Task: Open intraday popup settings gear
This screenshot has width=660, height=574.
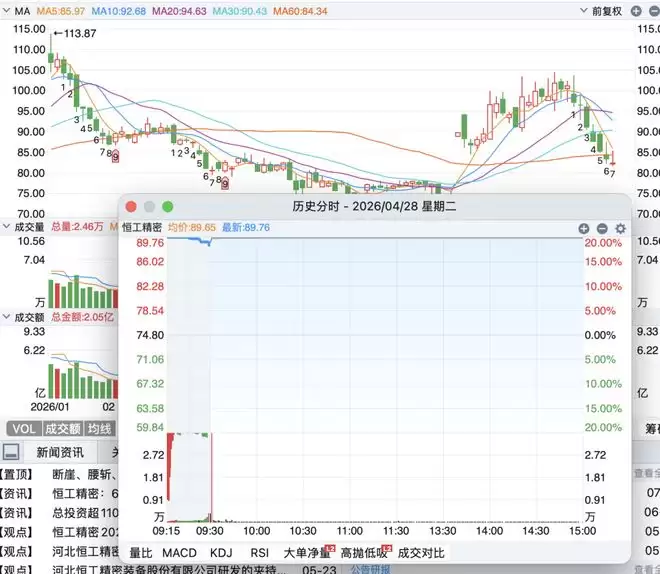Action: click(x=620, y=229)
